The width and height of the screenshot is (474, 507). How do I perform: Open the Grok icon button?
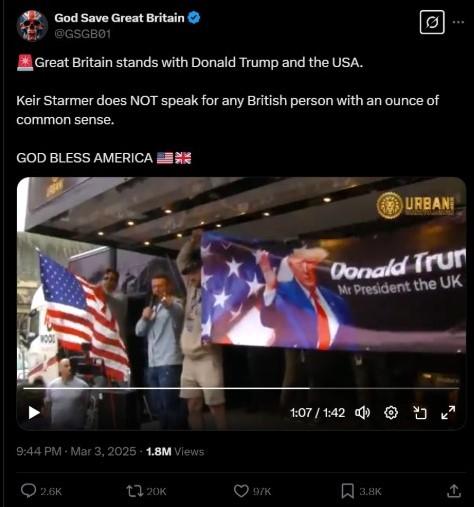432,22
